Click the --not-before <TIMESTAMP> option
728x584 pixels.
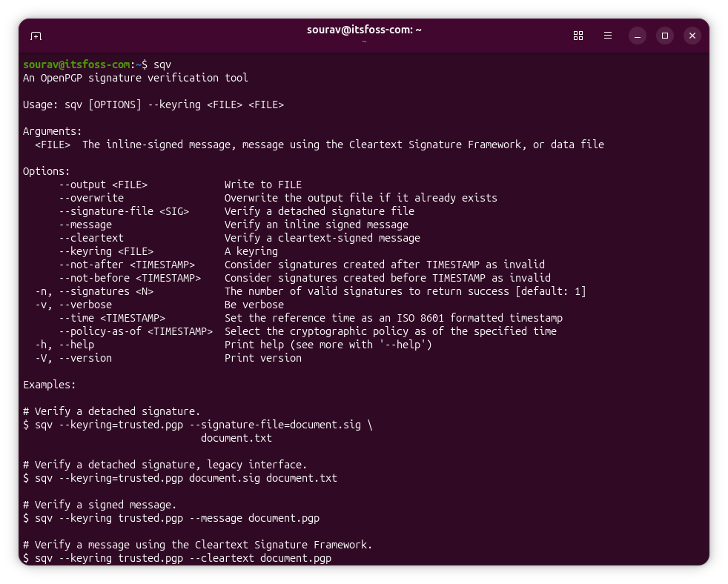point(130,278)
